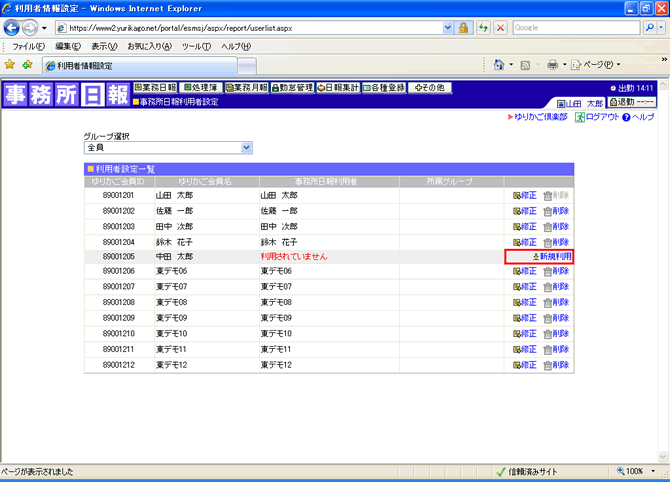Click the 業務日報 navigation button
670x482 pixels.
pos(155,88)
